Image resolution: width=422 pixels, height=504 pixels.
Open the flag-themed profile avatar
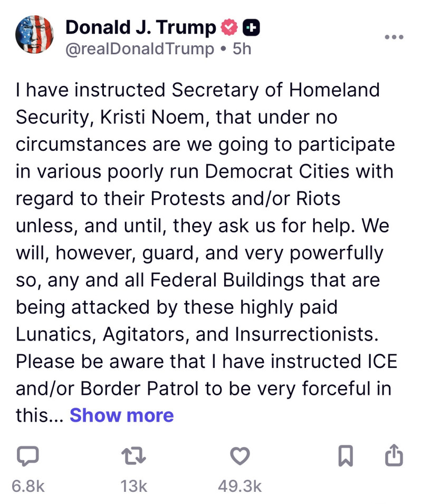pos(34,35)
